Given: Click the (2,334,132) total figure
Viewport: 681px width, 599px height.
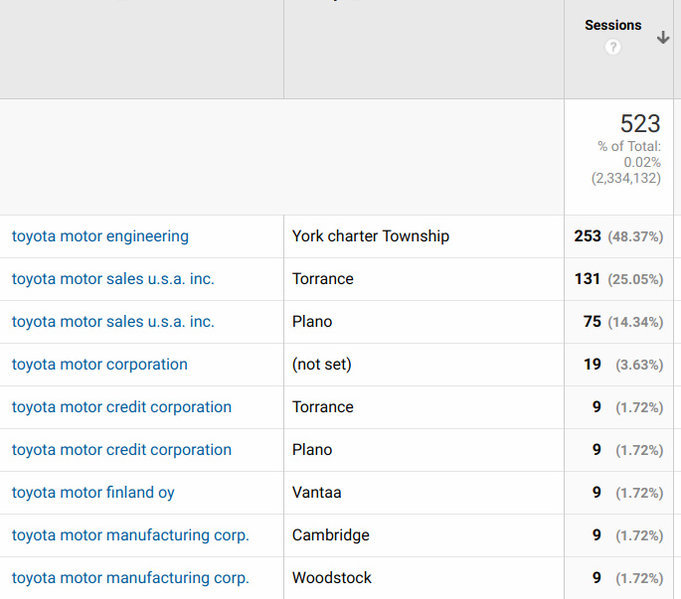Looking at the screenshot, I should [x=626, y=178].
